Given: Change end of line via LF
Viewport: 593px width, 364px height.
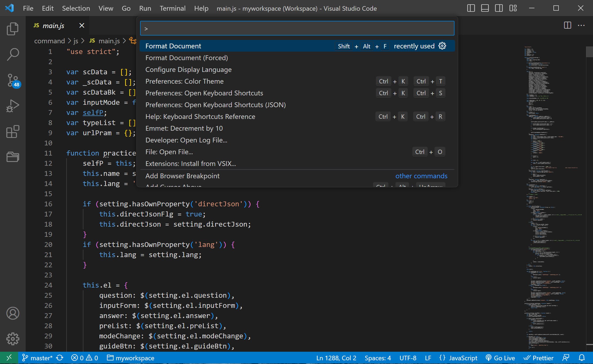Looking at the screenshot, I should pos(428,358).
